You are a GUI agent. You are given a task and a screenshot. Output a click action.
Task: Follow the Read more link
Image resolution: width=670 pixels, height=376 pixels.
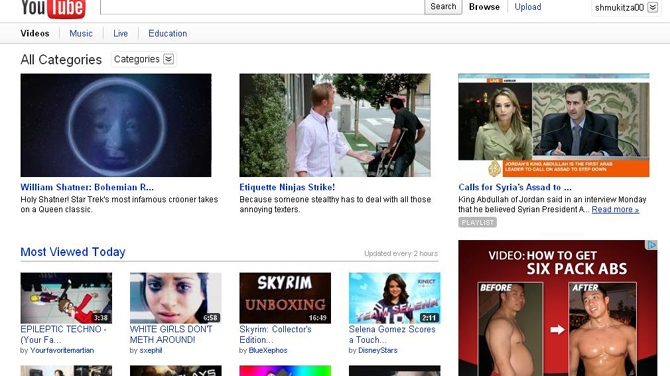[615, 209]
